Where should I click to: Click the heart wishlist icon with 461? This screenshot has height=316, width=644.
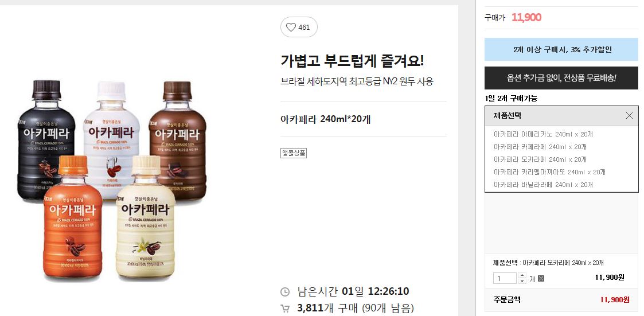299,27
